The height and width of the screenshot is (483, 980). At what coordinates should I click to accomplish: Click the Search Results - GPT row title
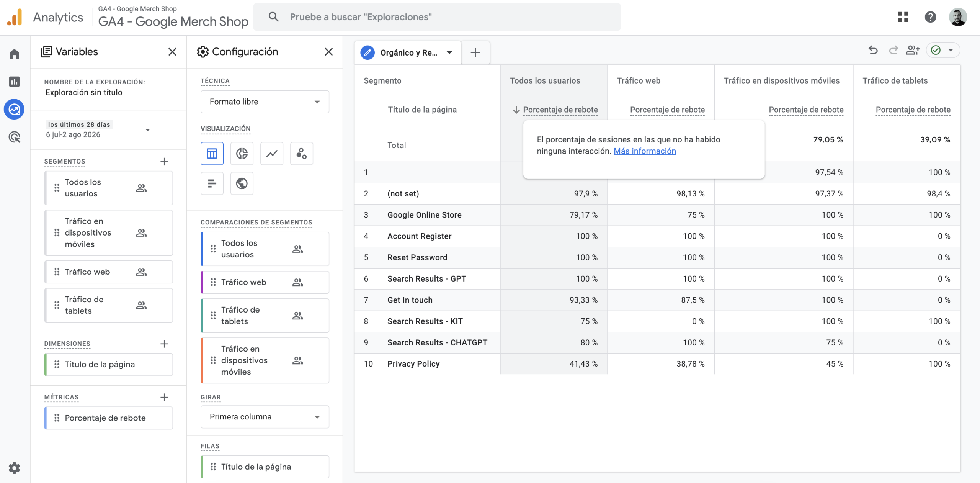click(x=427, y=279)
